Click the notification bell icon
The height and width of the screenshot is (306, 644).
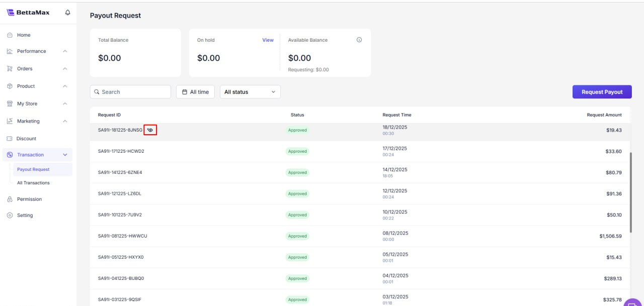pyautogui.click(x=68, y=13)
